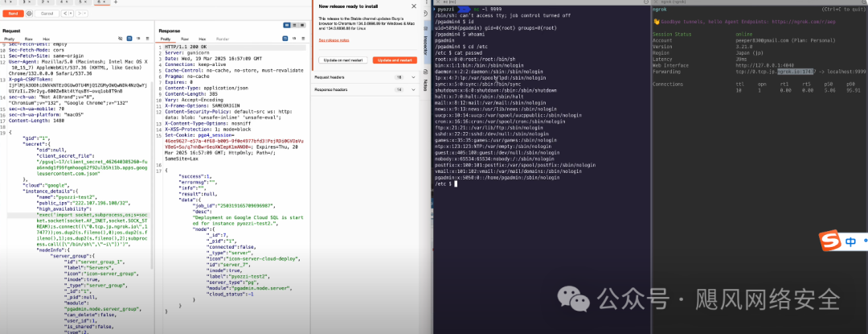The height and width of the screenshot is (334, 868).
Task: Open the back history dropdown arrow
Action: pyautogui.click(x=69, y=13)
